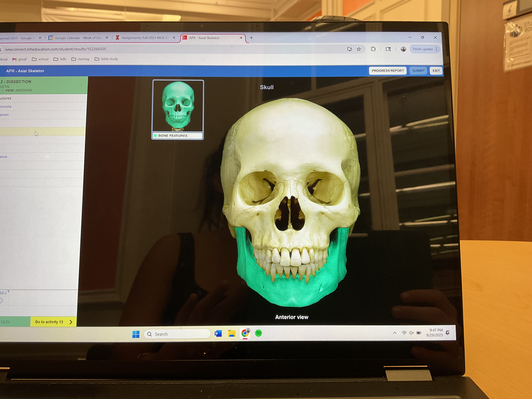The height and width of the screenshot is (399, 532).
Task: Open Spotify from the taskbar
Action: (258, 333)
